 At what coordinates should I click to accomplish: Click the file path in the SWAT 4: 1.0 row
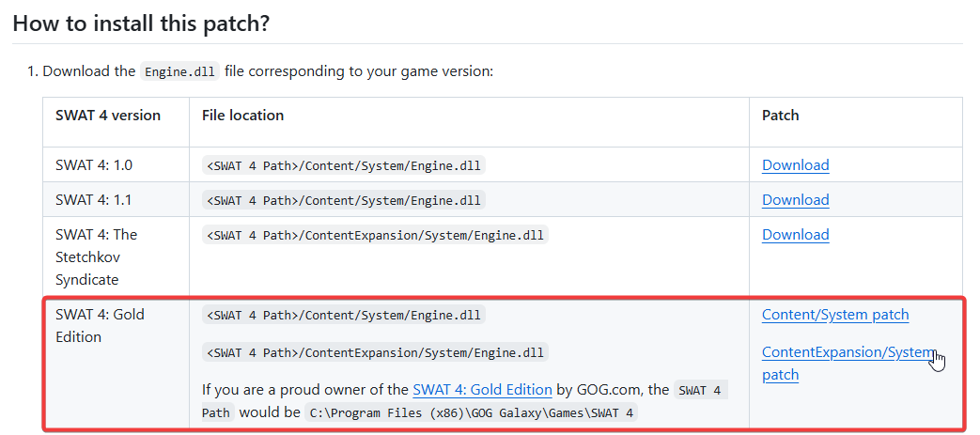coord(344,165)
